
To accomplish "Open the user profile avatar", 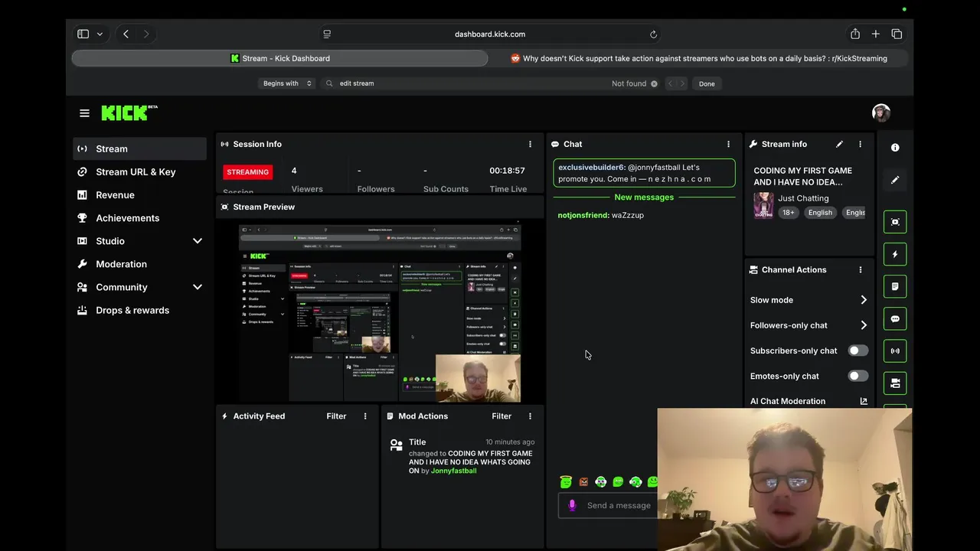I will (881, 112).
